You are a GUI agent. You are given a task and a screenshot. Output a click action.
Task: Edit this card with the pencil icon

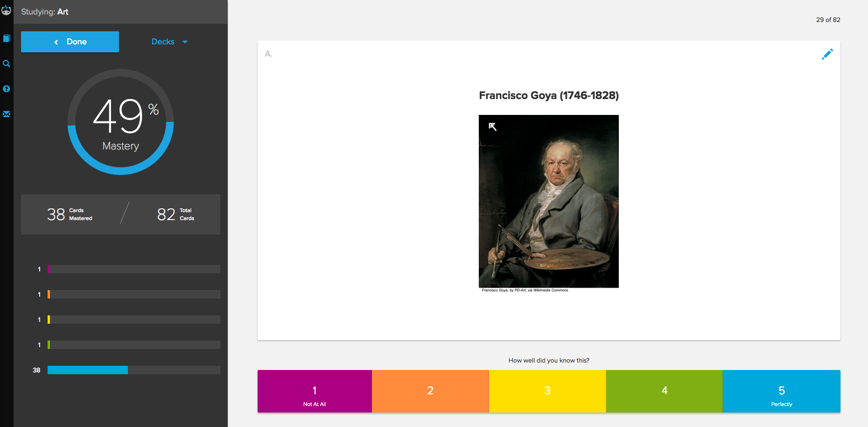[827, 55]
